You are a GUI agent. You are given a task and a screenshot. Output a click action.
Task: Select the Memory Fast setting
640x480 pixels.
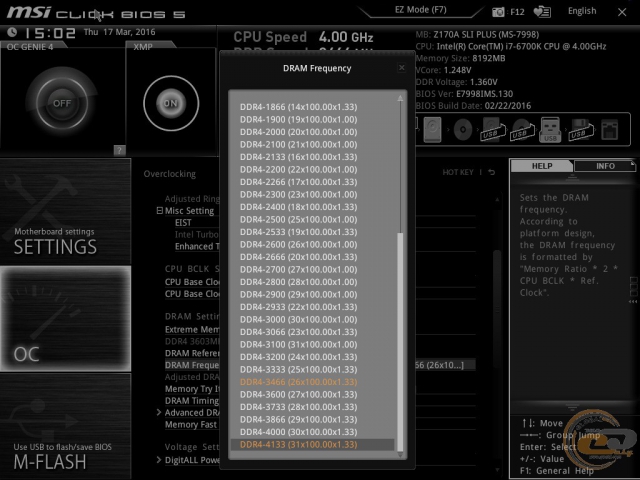(191, 424)
